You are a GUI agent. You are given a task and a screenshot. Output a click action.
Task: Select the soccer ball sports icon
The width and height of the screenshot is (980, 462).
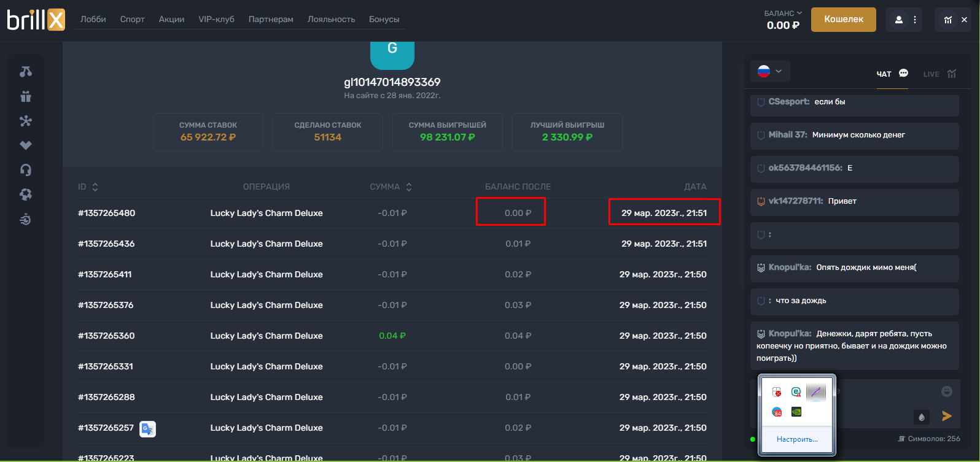pos(25,194)
